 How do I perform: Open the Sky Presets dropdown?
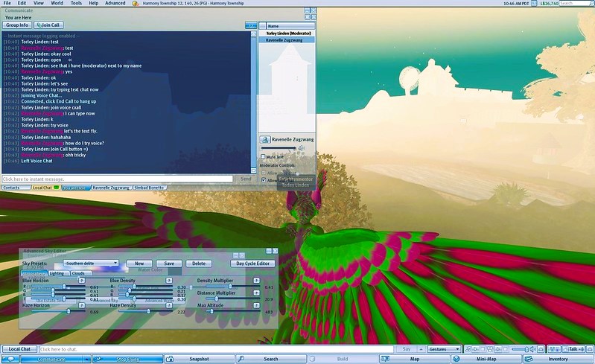[x=91, y=264]
